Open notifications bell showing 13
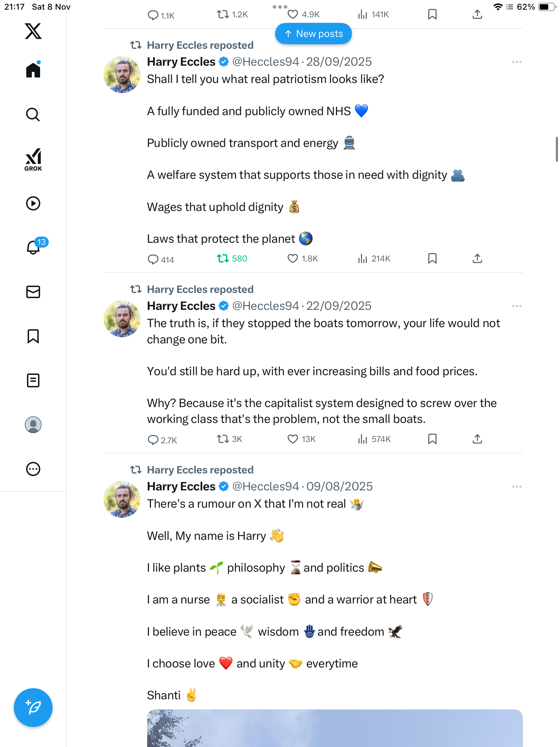 click(x=34, y=247)
